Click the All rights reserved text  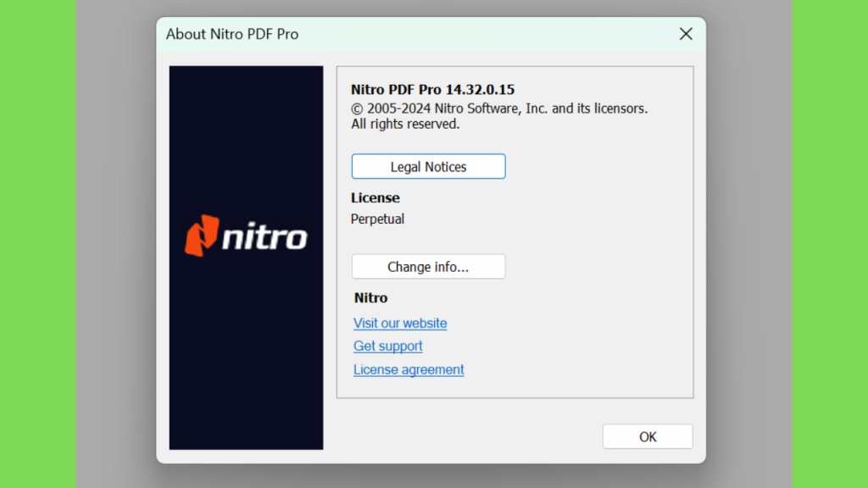pyautogui.click(x=405, y=124)
